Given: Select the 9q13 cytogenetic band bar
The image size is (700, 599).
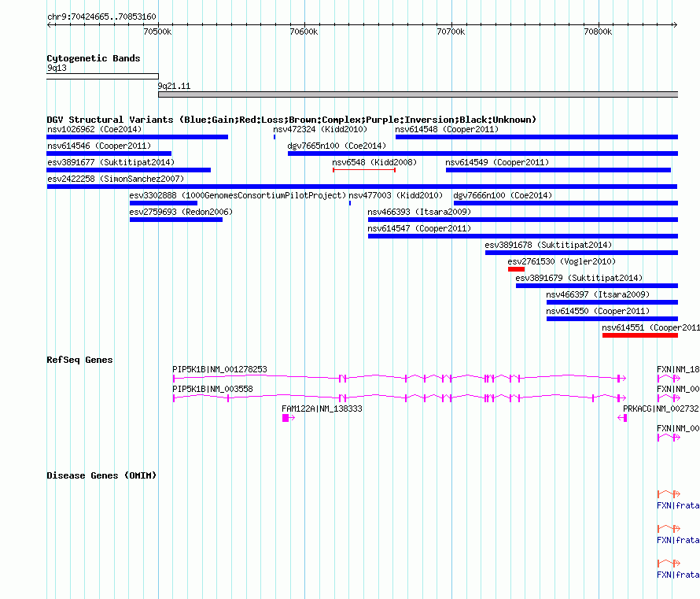Looking at the screenshot, I should (x=103, y=76).
